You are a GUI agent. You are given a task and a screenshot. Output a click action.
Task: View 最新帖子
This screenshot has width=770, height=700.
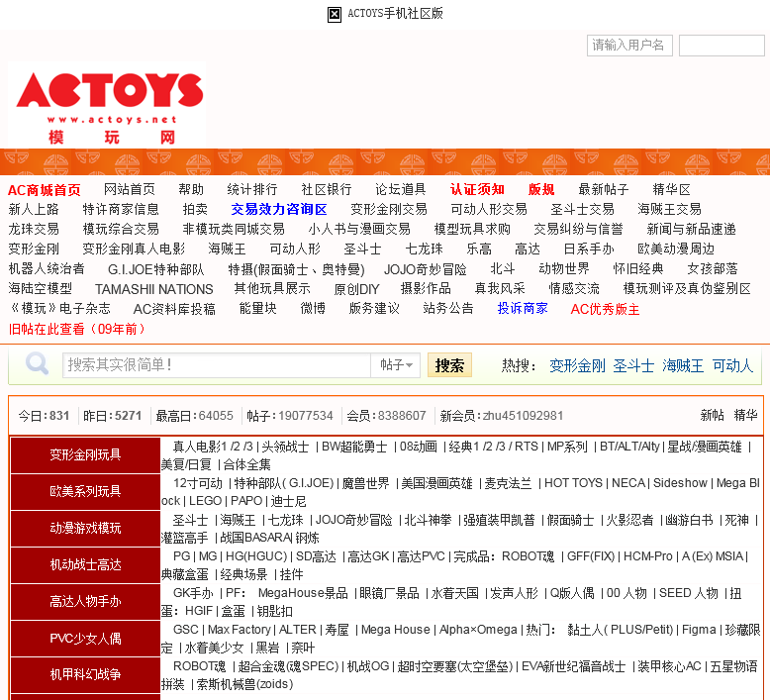pos(604,190)
